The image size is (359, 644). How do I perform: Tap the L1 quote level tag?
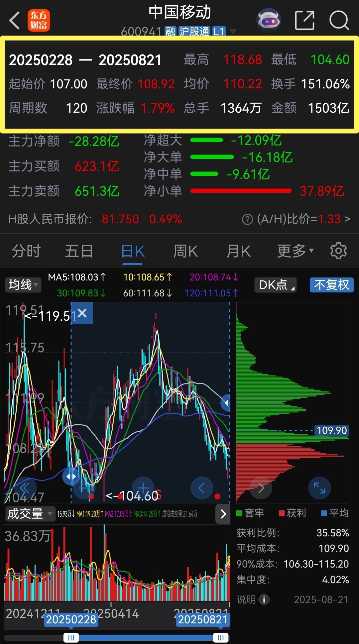(219, 32)
